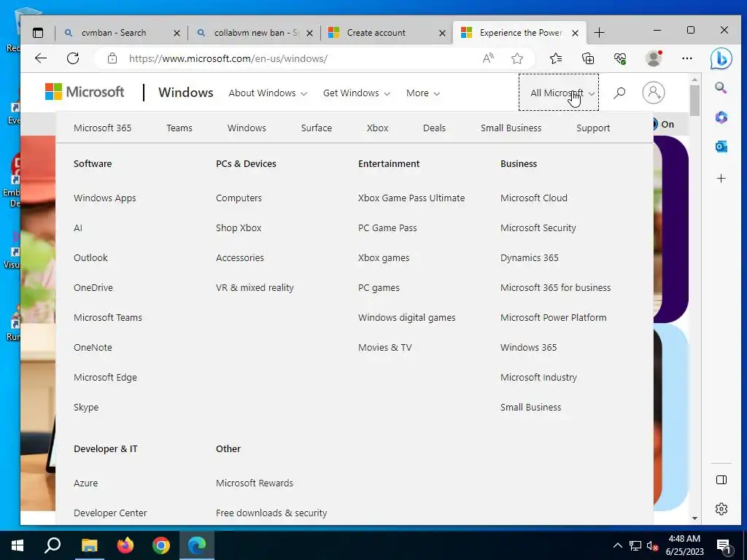Open the taskbar clock and date
This screenshot has height=560, width=747.
pyautogui.click(x=684, y=545)
